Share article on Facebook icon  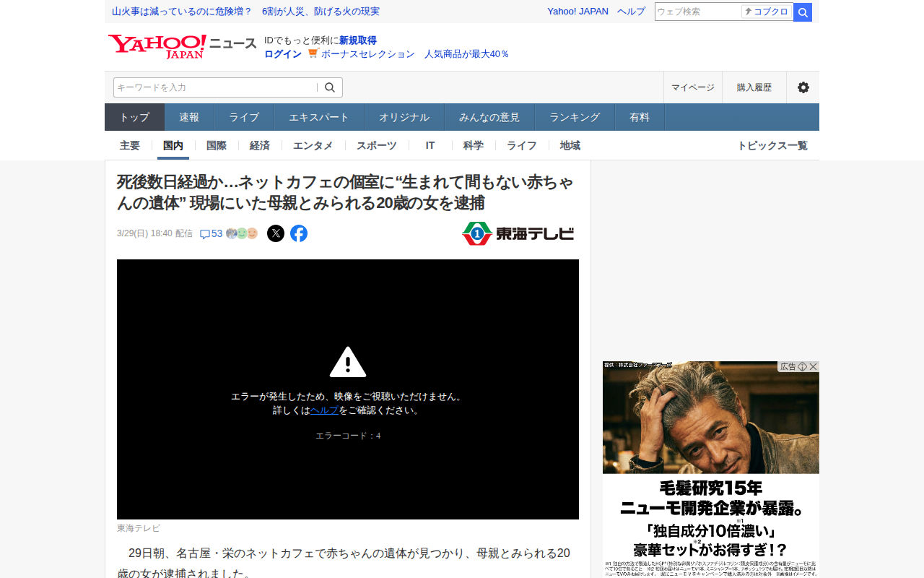click(299, 233)
